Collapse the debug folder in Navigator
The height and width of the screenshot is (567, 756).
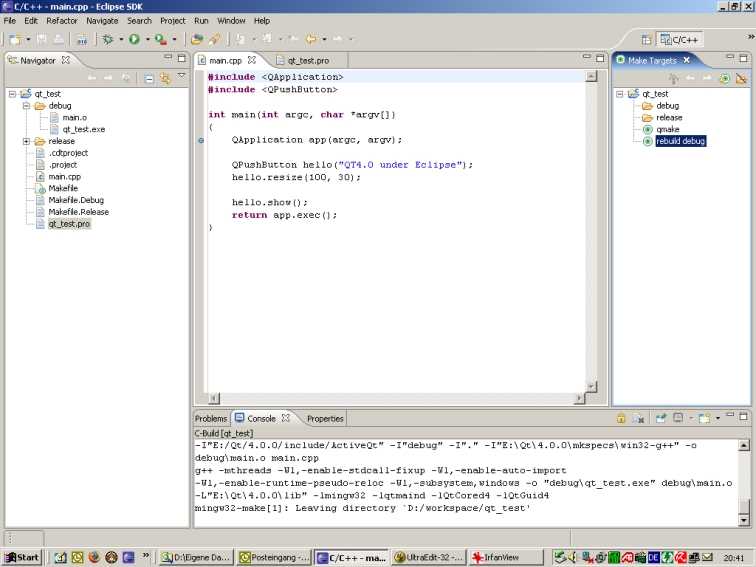27,106
